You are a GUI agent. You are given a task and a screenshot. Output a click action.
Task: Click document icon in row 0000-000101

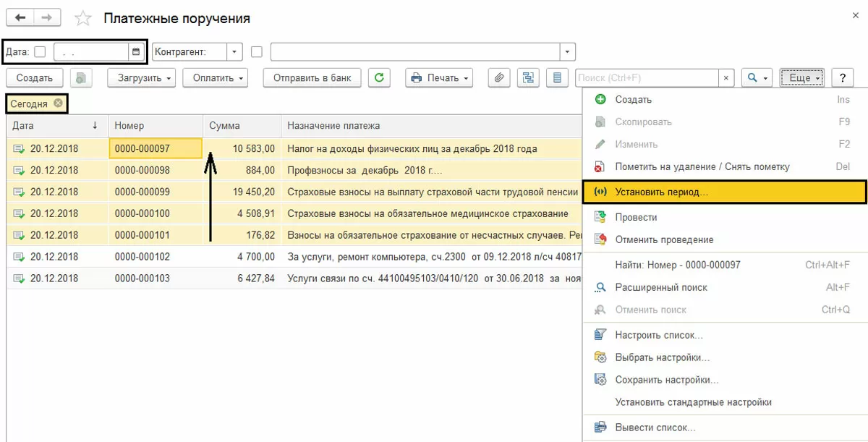click(x=19, y=236)
